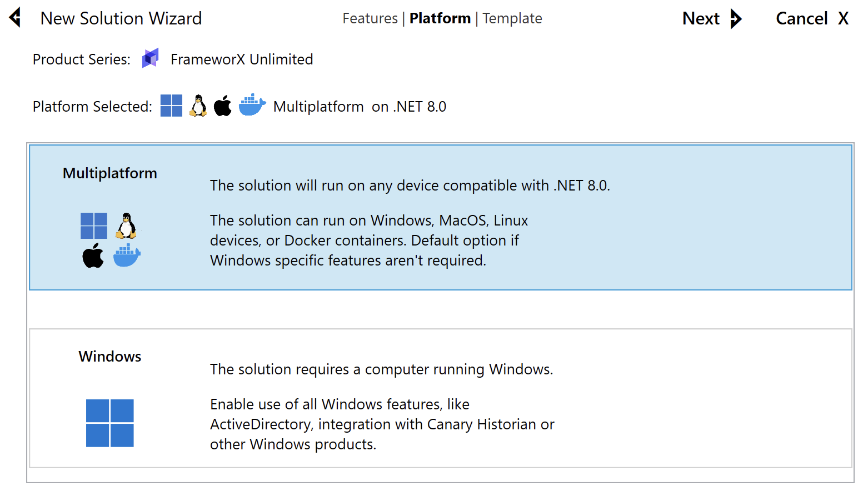This screenshot has width=868, height=491.
Task: Click the Windows icon beside Platform Selected
Action: click(171, 106)
